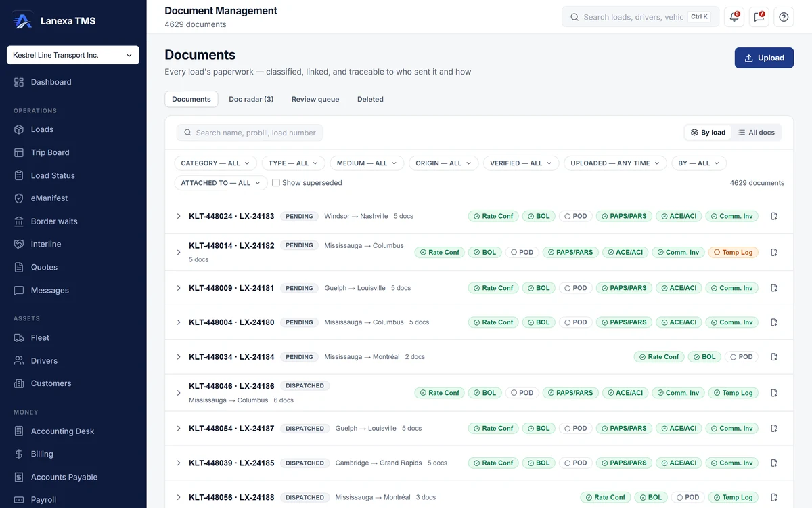The height and width of the screenshot is (508, 812).
Task: Click the eManifest shield icon
Action: coord(19,198)
